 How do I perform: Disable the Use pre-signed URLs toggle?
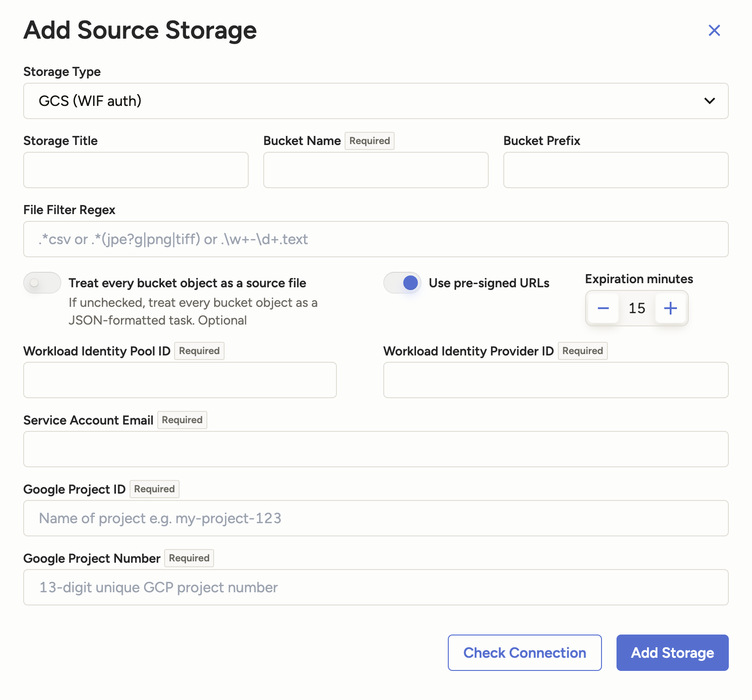402,283
